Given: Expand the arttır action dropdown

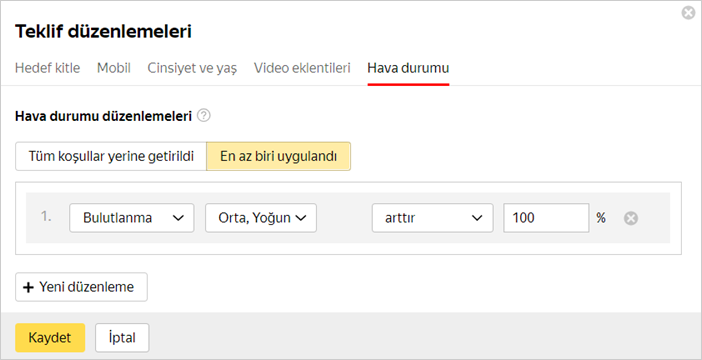Looking at the screenshot, I should (432, 218).
